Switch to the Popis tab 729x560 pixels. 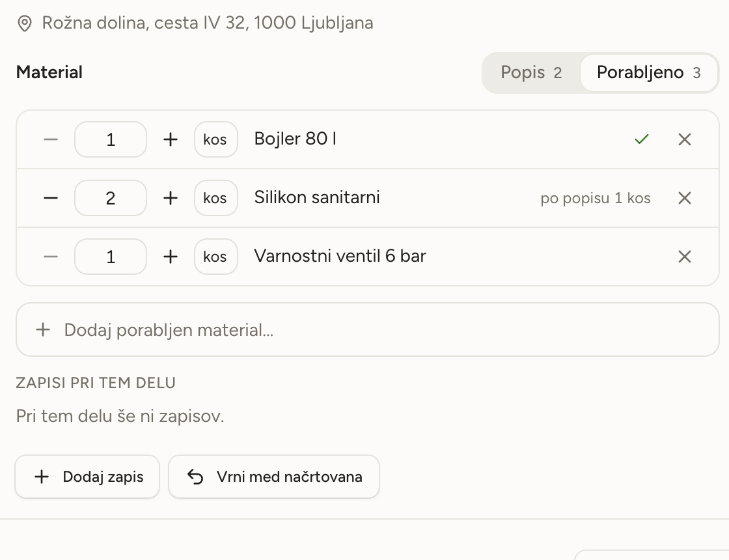tap(531, 72)
